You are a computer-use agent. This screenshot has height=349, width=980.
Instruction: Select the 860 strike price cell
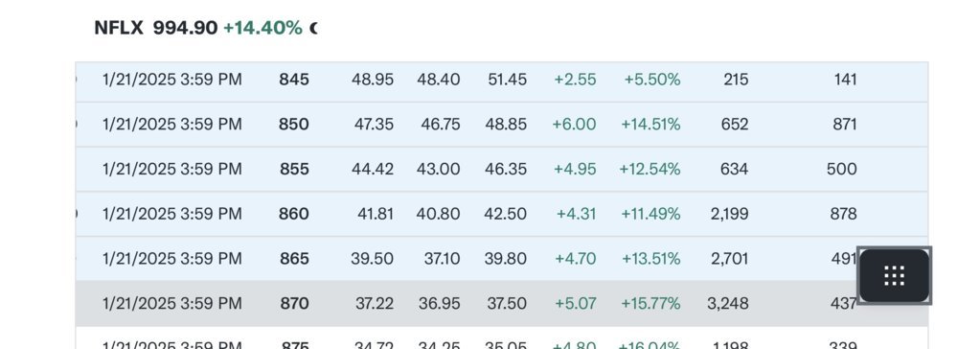coord(294,214)
